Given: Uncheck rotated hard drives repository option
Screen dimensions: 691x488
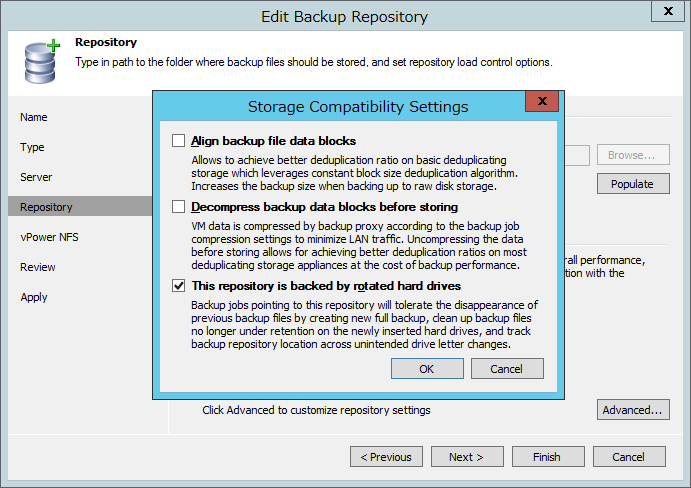Looking at the screenshot, I should tap(178, 286).
